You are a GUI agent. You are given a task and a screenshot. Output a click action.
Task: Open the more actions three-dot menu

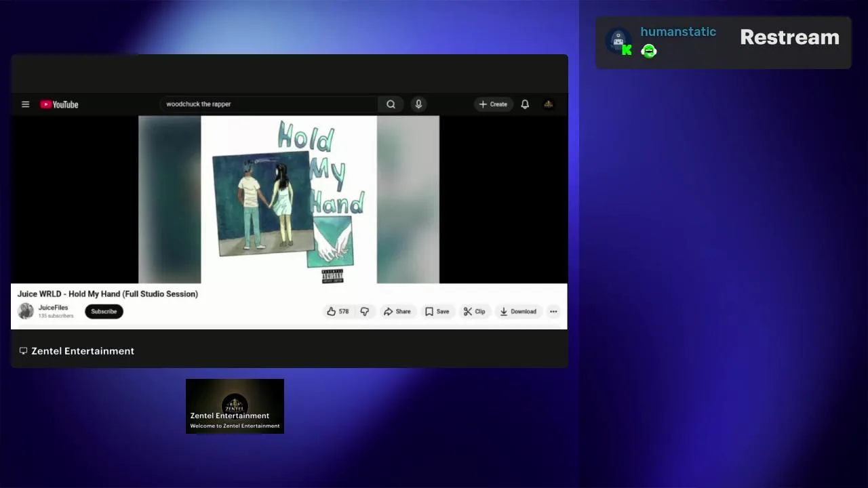point(553,312)
